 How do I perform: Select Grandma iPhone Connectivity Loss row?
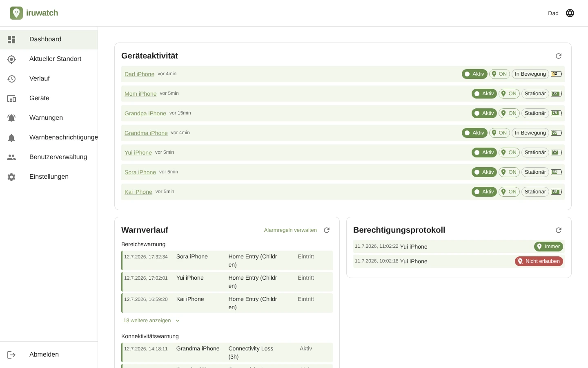227,352
